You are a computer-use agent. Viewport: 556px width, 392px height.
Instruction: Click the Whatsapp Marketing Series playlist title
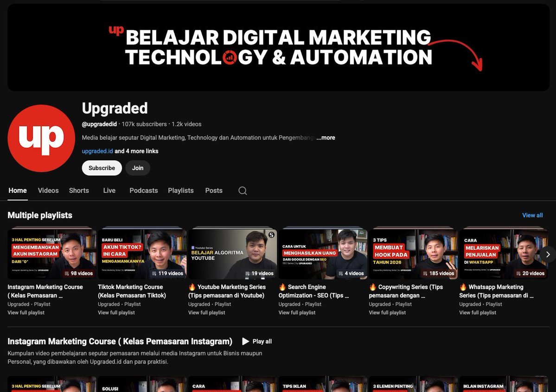click(x=497, y=291)
